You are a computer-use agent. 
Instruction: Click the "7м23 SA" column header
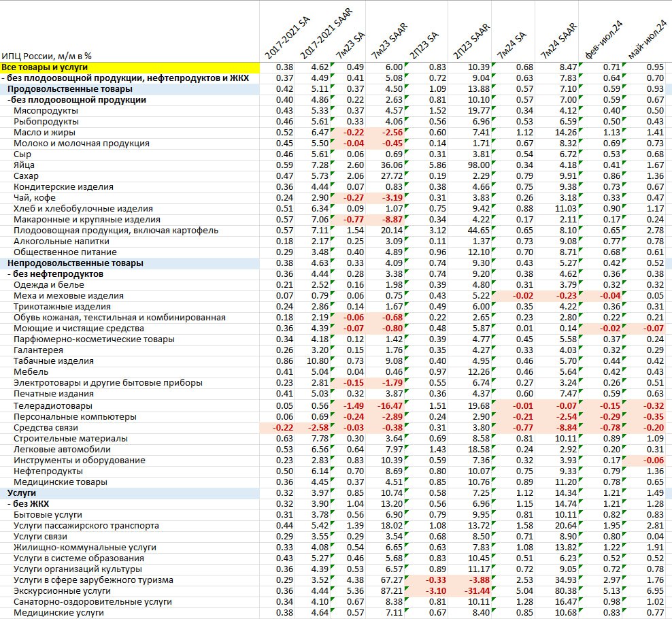click(x=350, y=46)
